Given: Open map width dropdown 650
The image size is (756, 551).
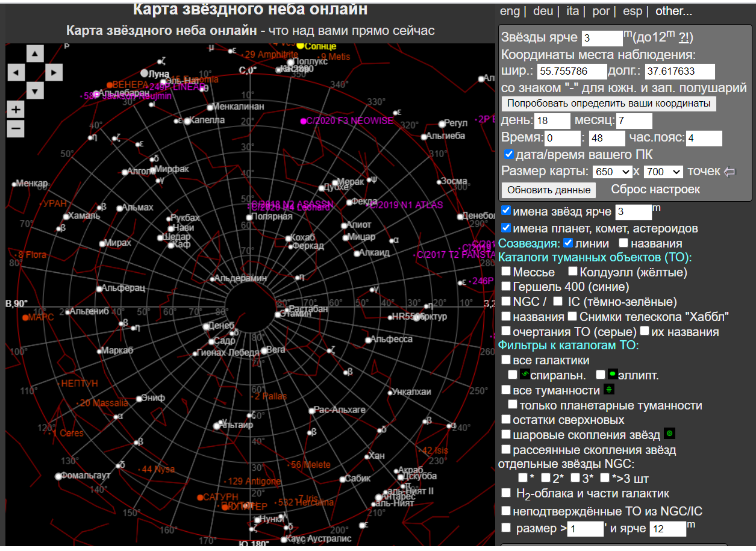Looking at the screenshot, I should click(613, 172).
